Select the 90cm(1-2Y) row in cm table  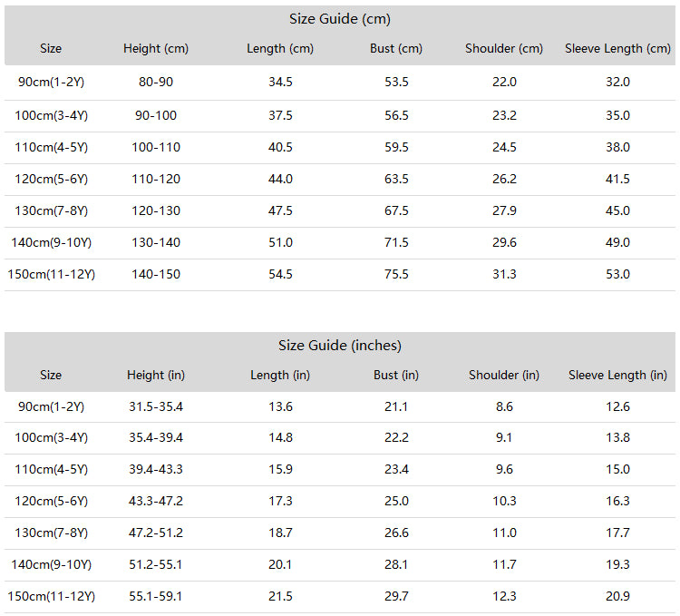coord(340,83)
